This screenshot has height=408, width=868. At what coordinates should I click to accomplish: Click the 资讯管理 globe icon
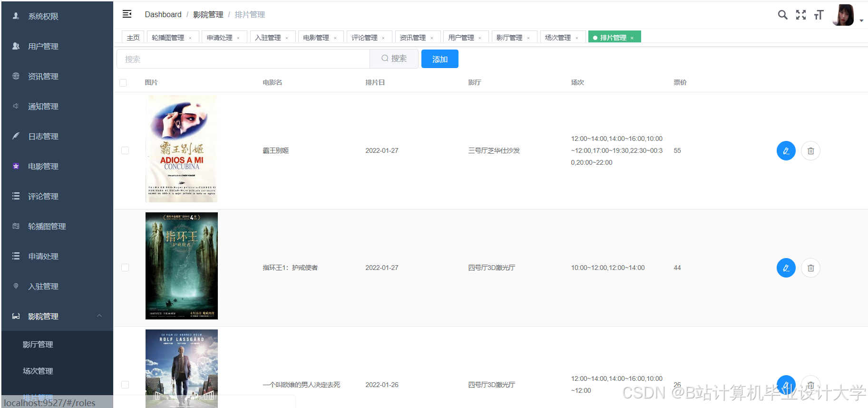(x=16, y=76)
